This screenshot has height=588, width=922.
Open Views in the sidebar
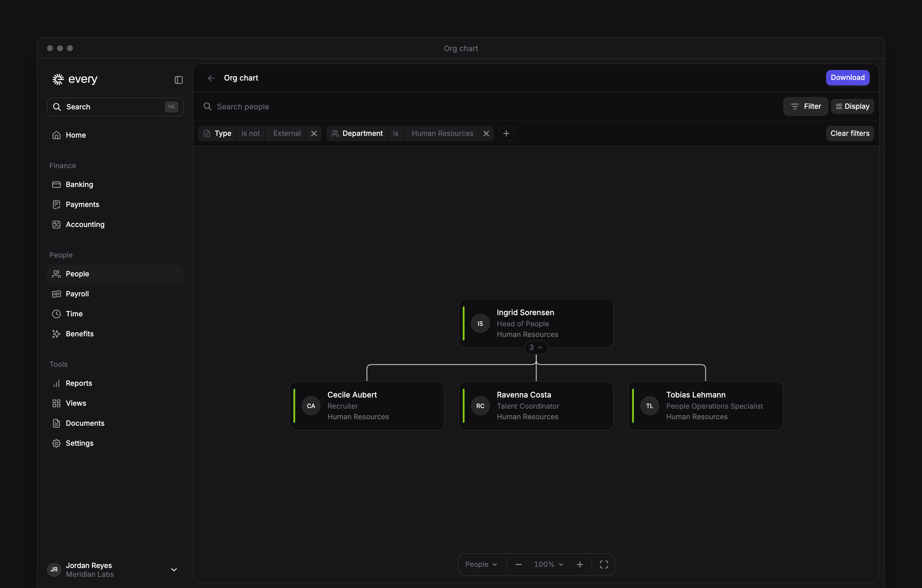(115, 403)
